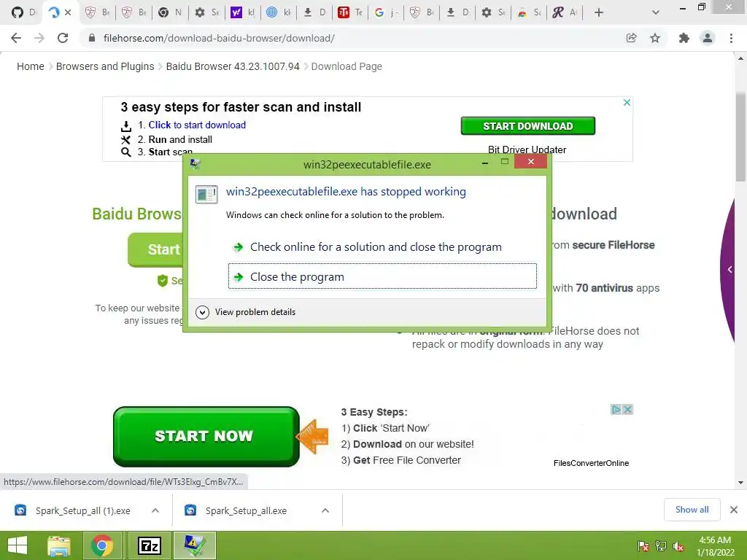Open network icon in system tray
This screenshot has height=560, width=747.
pyautogui.click(x=661, y=546)
